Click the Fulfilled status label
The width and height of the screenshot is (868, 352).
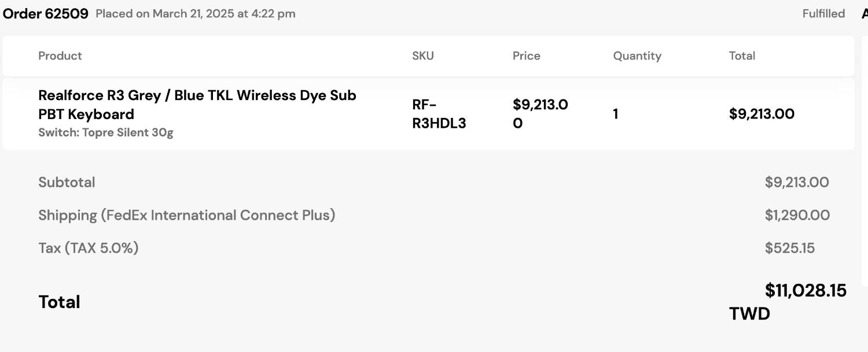[823, 14]
